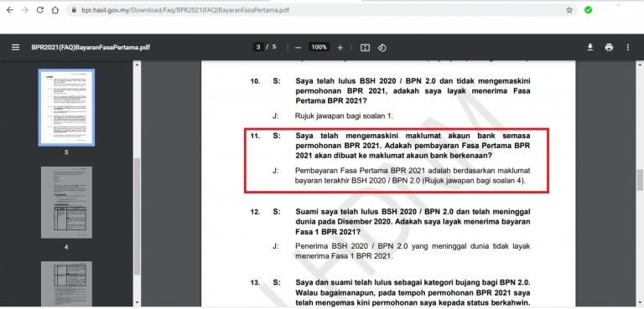Click question 12 text starting 'Suami saya'

click(x=413, y=222)
